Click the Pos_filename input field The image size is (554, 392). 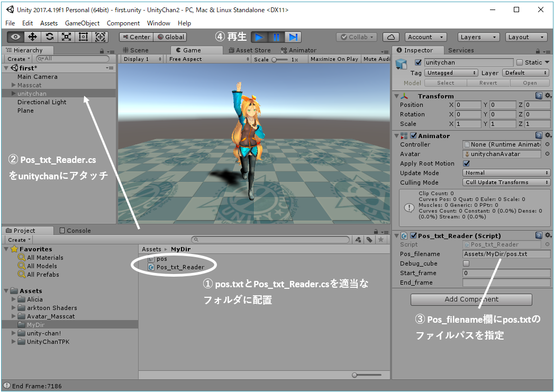(x=506, y=254)
